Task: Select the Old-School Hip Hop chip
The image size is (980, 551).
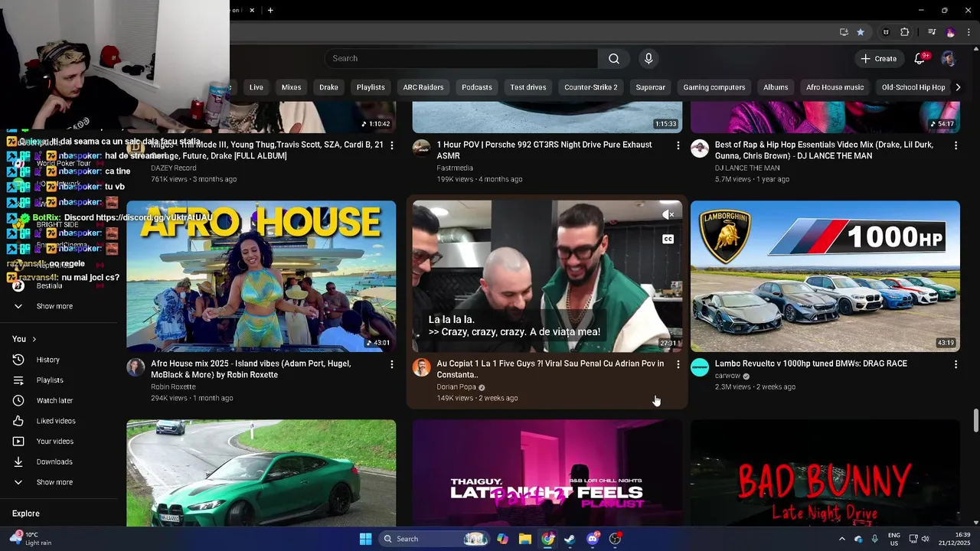Action: pyautogui.click(x=913, y=87)
